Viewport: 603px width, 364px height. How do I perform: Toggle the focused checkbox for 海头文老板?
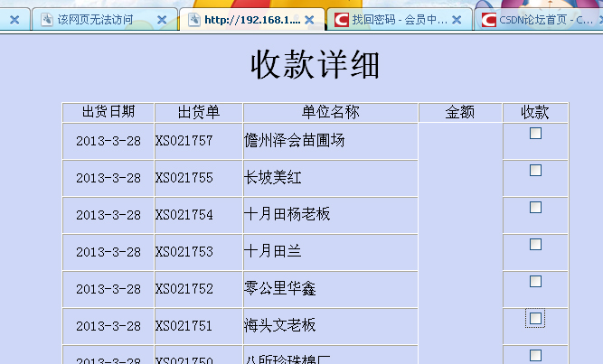click(x=536, y=318)
